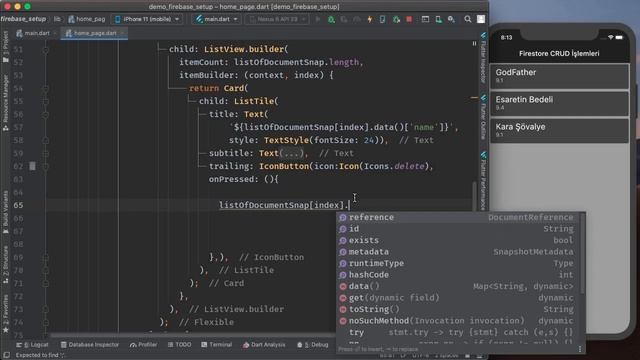640x360 pixels.
Task: Open the AVD Manager device icon
Action: click(438, 19)
